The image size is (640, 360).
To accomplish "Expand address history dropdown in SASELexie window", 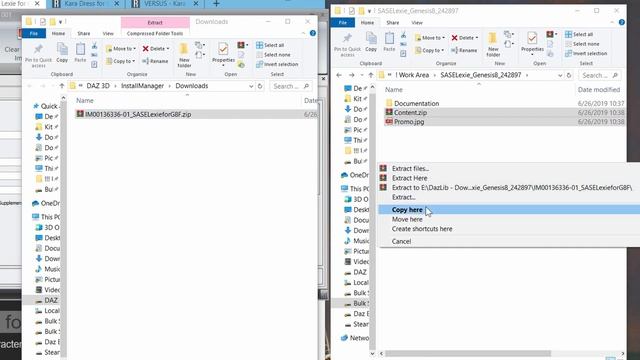I will point(560,76).
